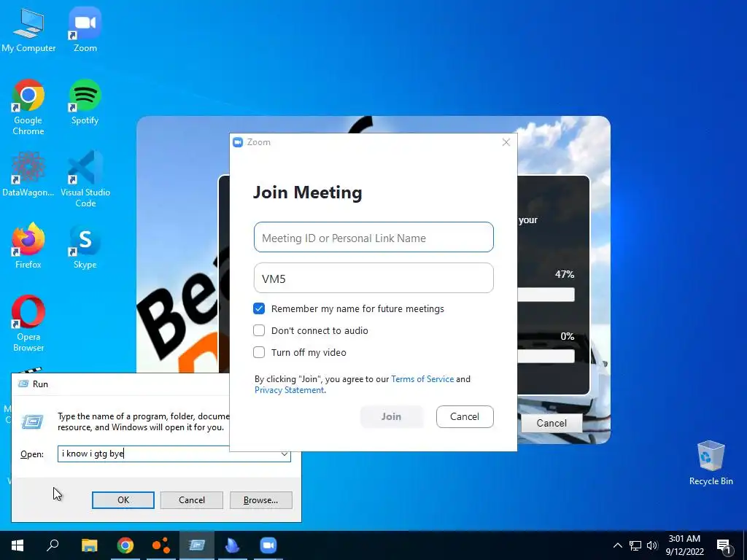Cancel the Join Meeting dialog
This screenshot has height=560, width=747.
pos(465,416)
